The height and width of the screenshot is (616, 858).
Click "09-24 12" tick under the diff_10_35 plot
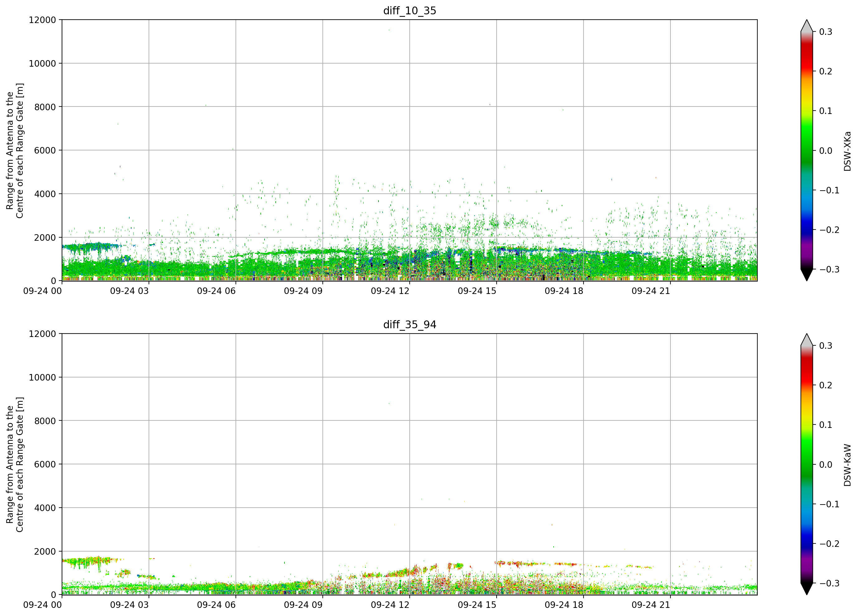390,291
